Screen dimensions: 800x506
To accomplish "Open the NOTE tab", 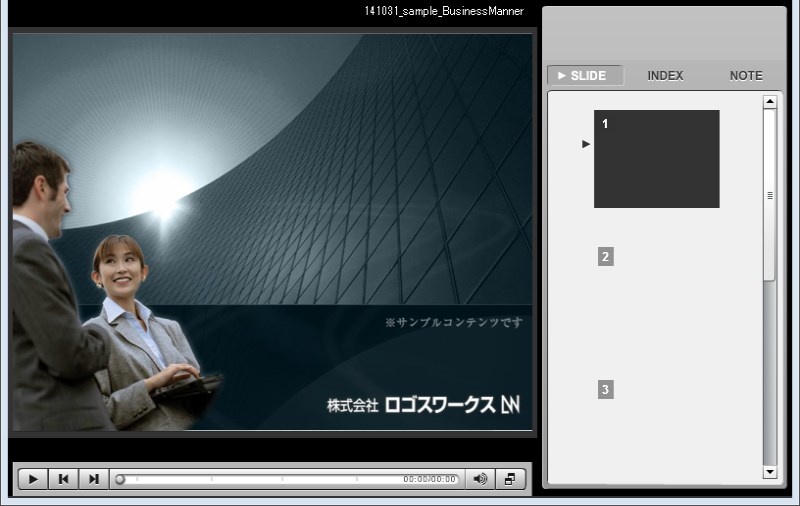I will pos(745,76).
